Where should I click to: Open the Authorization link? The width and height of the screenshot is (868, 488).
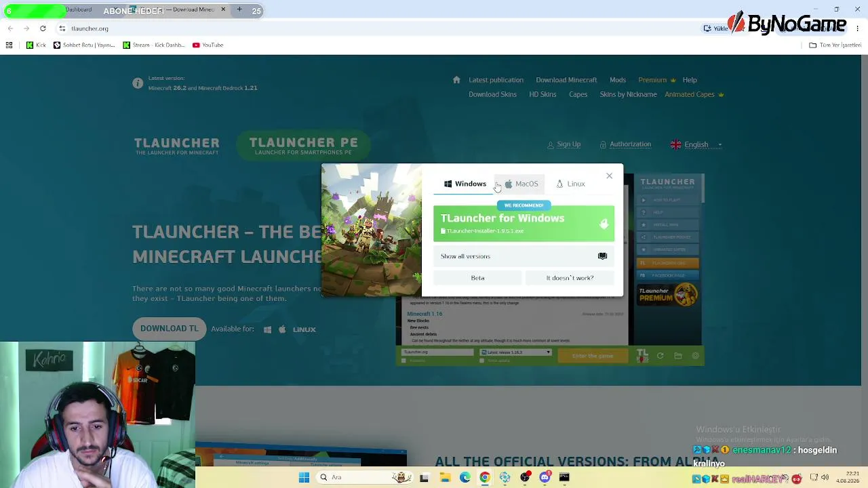pos(625,144)
